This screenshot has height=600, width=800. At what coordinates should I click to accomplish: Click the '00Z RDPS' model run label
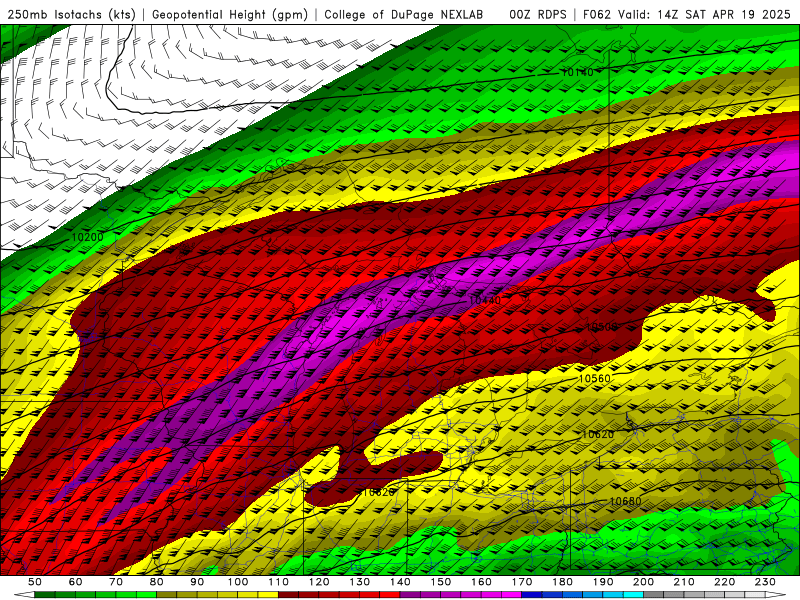click(538, 15)
